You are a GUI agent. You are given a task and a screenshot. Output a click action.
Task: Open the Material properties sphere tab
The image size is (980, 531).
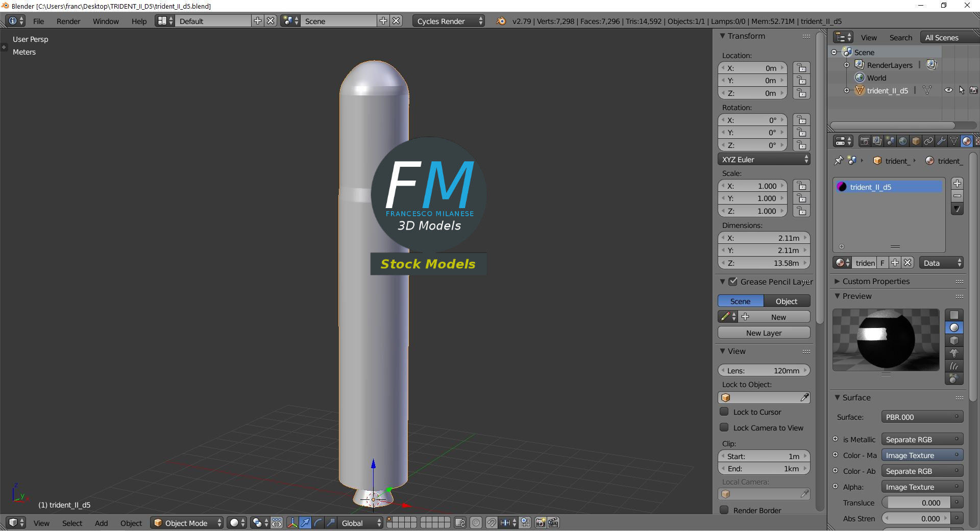tap(967, 141)
